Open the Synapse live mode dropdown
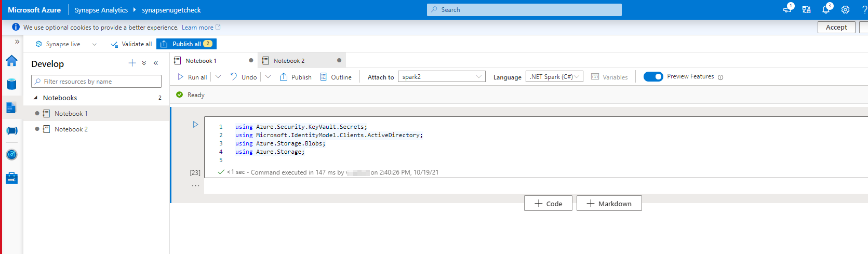This screenshot has width=868, height=254. (x=66, y=44)
